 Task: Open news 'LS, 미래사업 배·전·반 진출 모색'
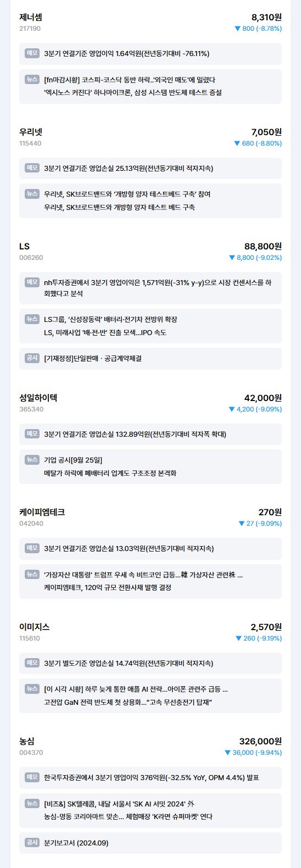105,333
